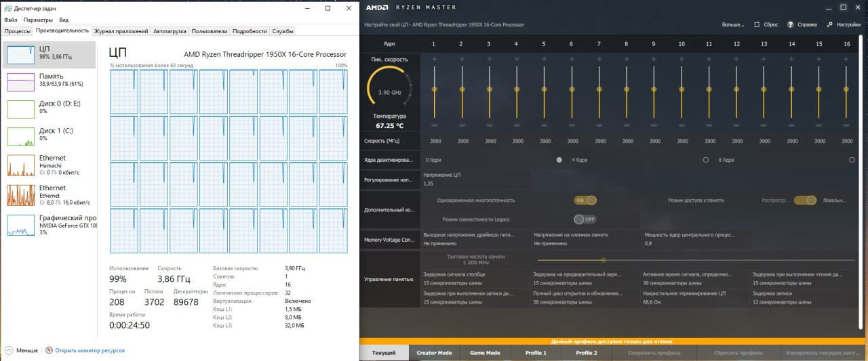This screenshot has height=361, width=868.
Task: Open Настройки settings gear icon
Action: (x=830, y=24)
